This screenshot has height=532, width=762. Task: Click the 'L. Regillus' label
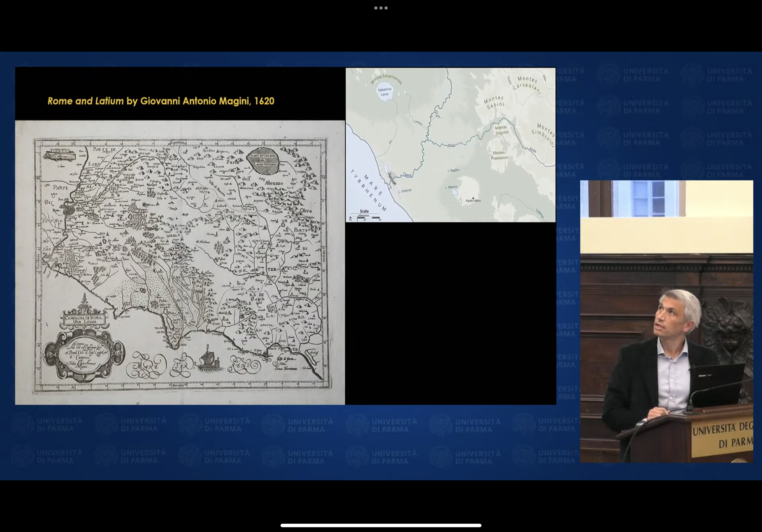(x=453, y=170)
